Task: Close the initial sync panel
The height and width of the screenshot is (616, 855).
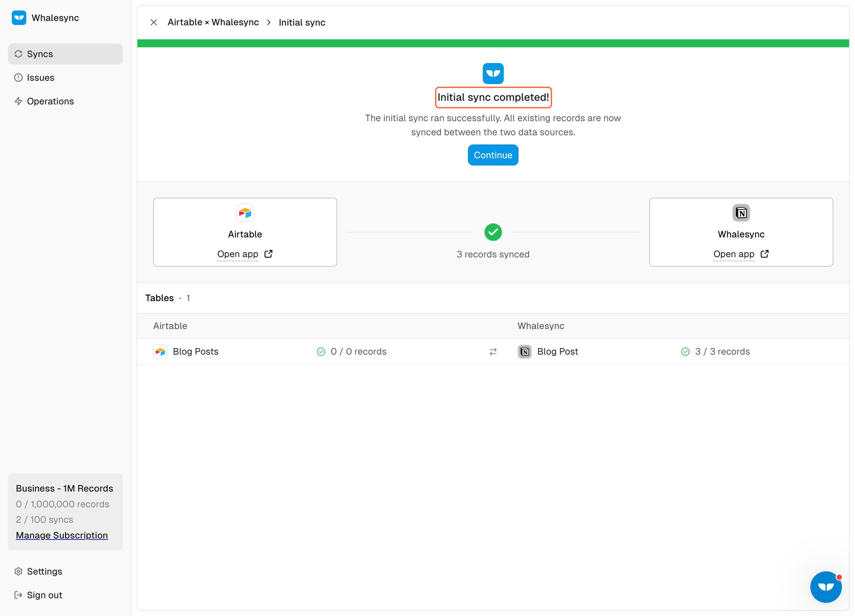Action: 154,22
